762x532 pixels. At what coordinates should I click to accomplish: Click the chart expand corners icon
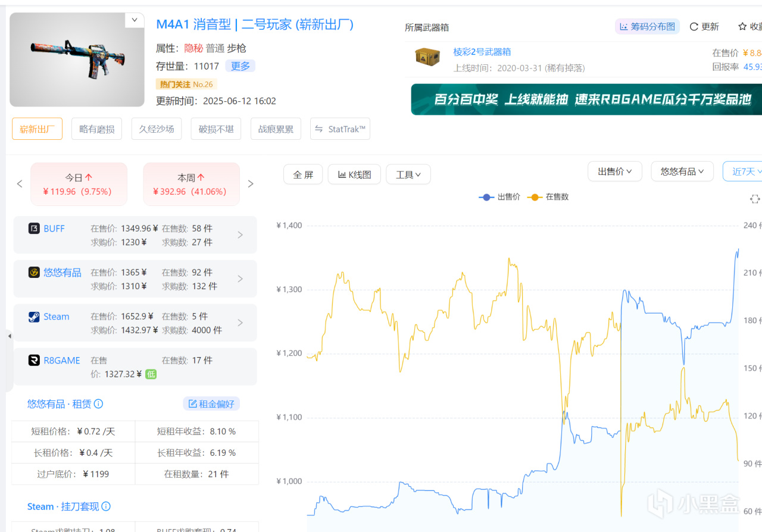click(755, 199)
